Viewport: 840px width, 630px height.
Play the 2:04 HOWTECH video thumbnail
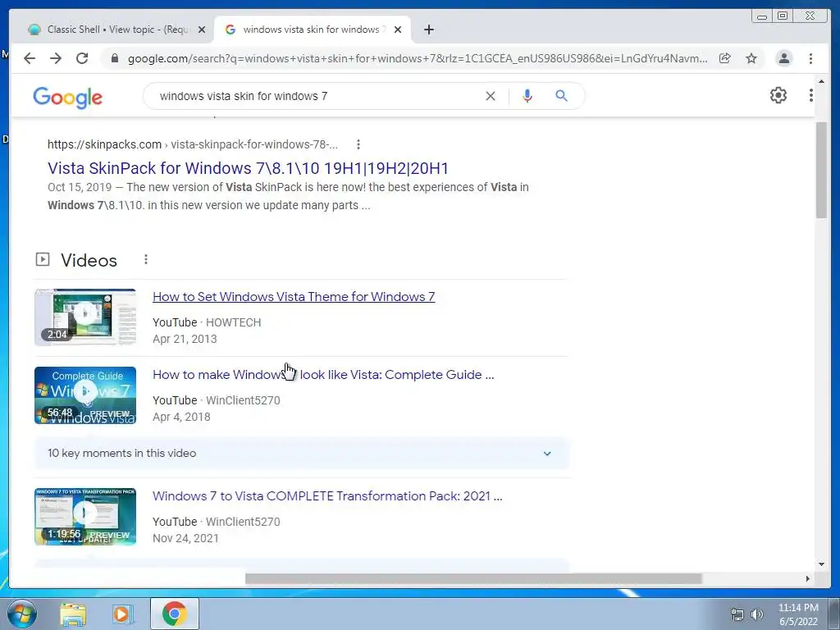point(85,317)
